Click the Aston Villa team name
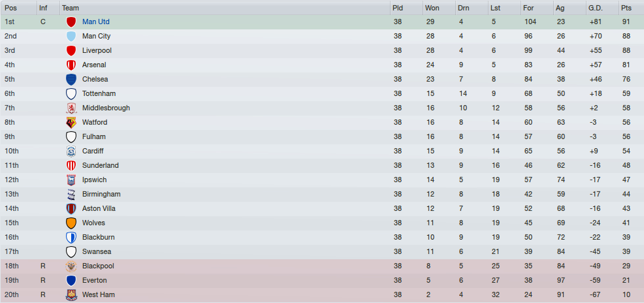This screenshot has height=303, width=644. [99, 208]
